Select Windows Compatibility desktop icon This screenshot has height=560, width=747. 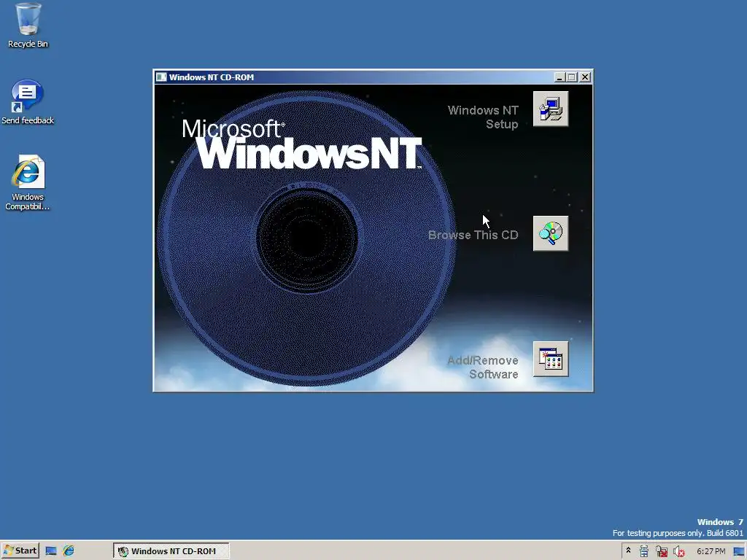(28, 183)
